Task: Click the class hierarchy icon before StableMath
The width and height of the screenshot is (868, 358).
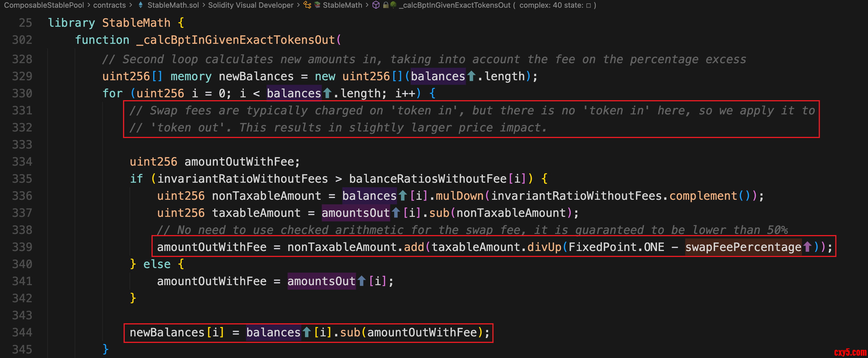Action: pyautogui.click(x=307, y=5)
